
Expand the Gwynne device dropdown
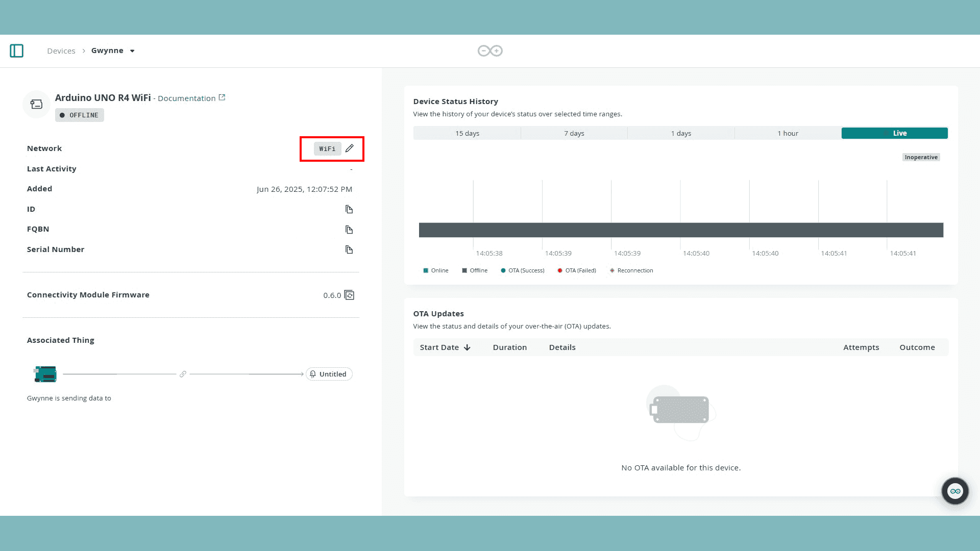point(132,51)
